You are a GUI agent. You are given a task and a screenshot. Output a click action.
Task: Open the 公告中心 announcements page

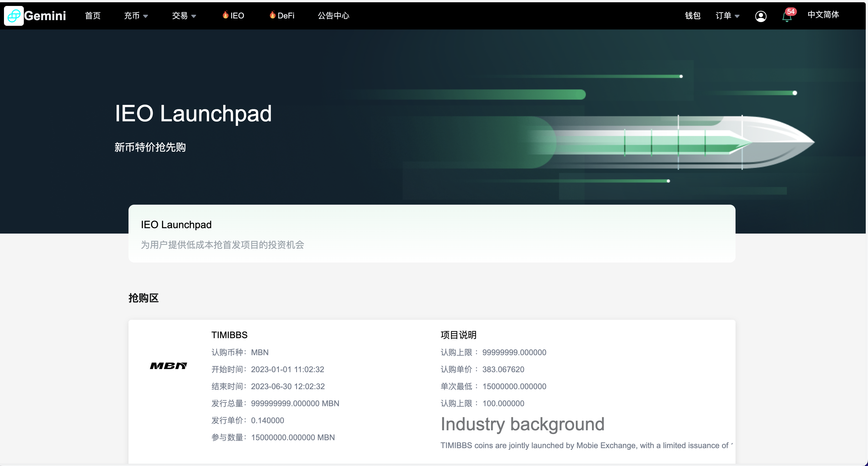click(333, 16)
